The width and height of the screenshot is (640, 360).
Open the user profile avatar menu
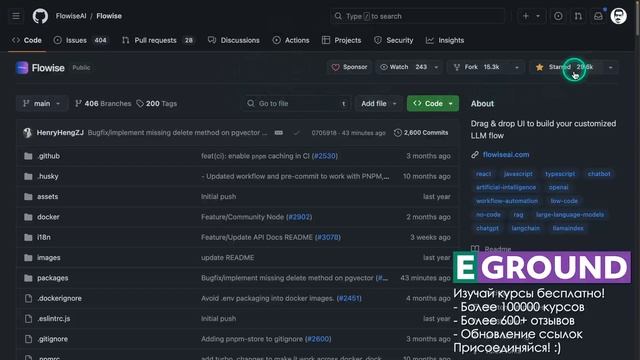pos(618,16)
